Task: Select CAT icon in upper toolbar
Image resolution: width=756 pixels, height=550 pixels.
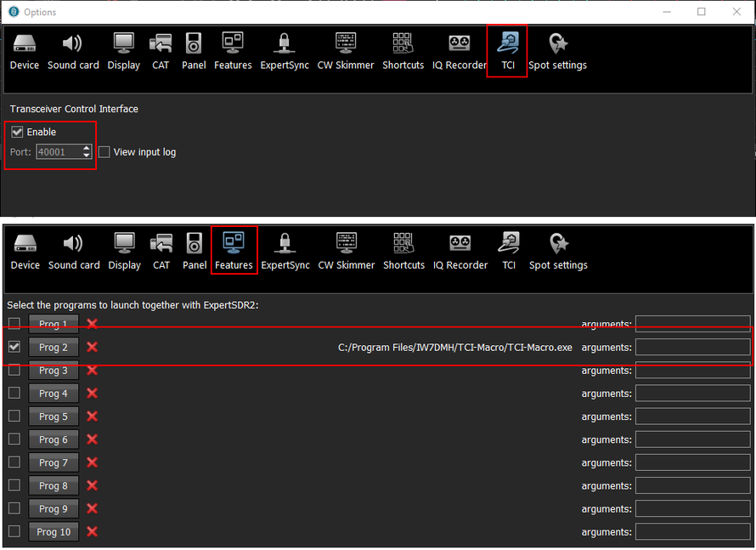Action: click(161, 52)
